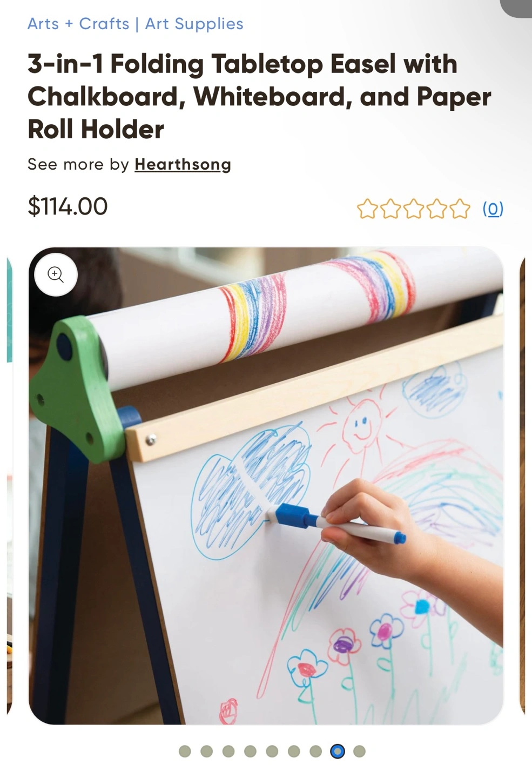Select the third carousel dot

pos(228,752)
